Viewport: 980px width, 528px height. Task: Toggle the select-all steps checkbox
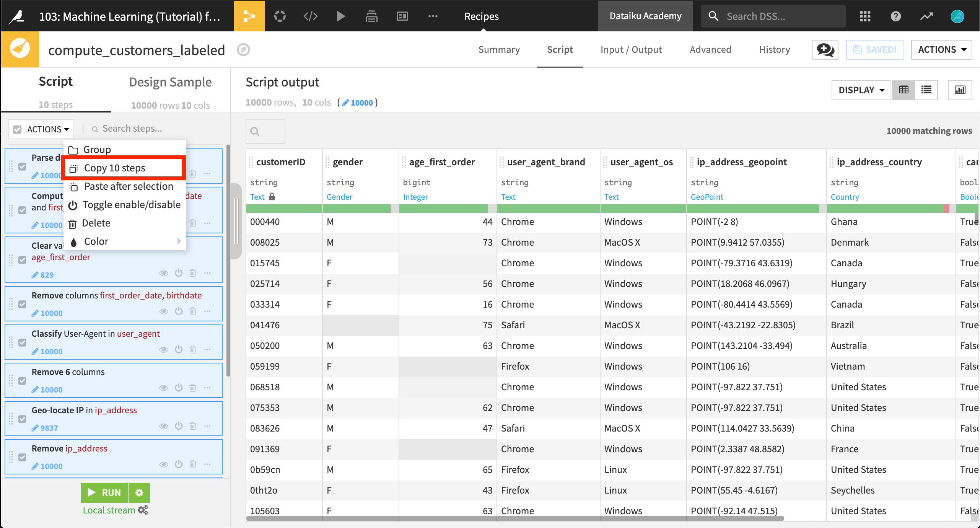tap(17, 129)
